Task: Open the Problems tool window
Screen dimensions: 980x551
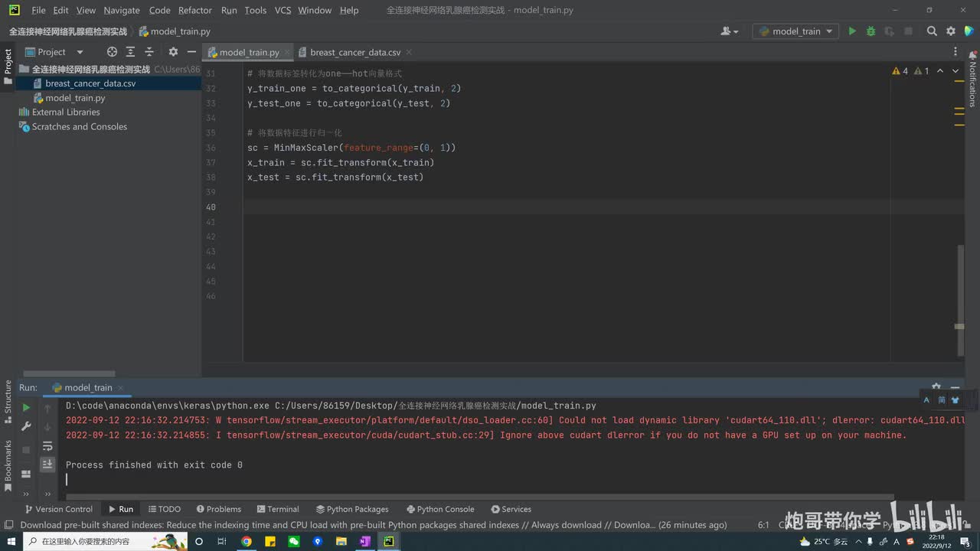Action: click(x=218, y=509)
